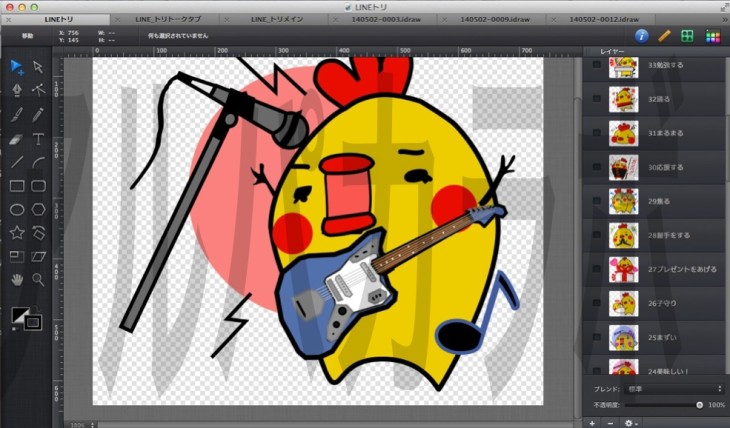
Task: Select the Pencil tool
Action: pos(38,114)
